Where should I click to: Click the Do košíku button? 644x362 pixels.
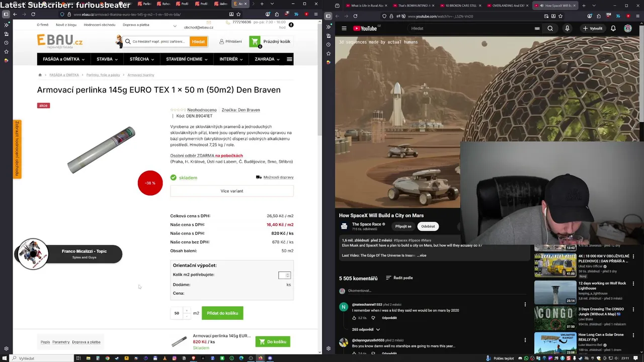click(x=272, y=342)
